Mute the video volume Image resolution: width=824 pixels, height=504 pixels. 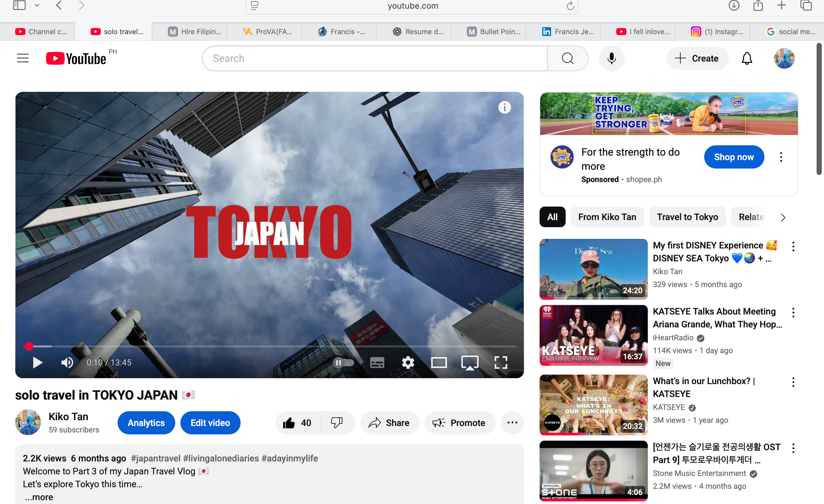point(67,363)
